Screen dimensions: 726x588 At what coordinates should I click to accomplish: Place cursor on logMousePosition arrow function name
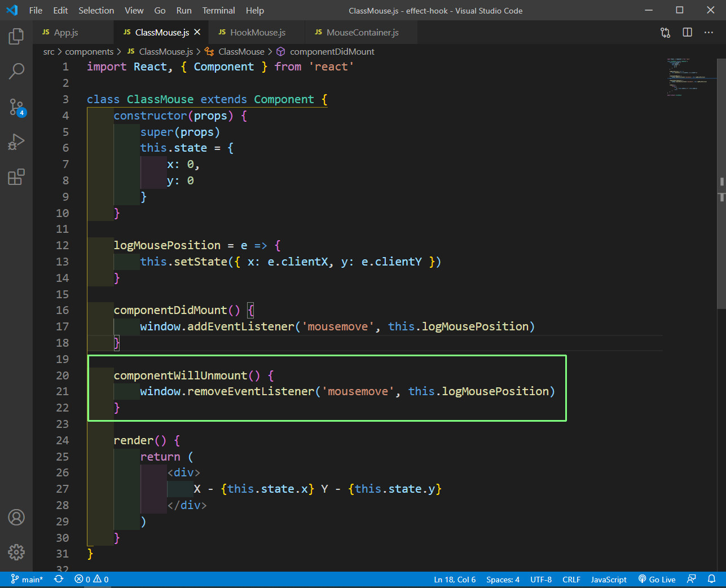point(167,245)
